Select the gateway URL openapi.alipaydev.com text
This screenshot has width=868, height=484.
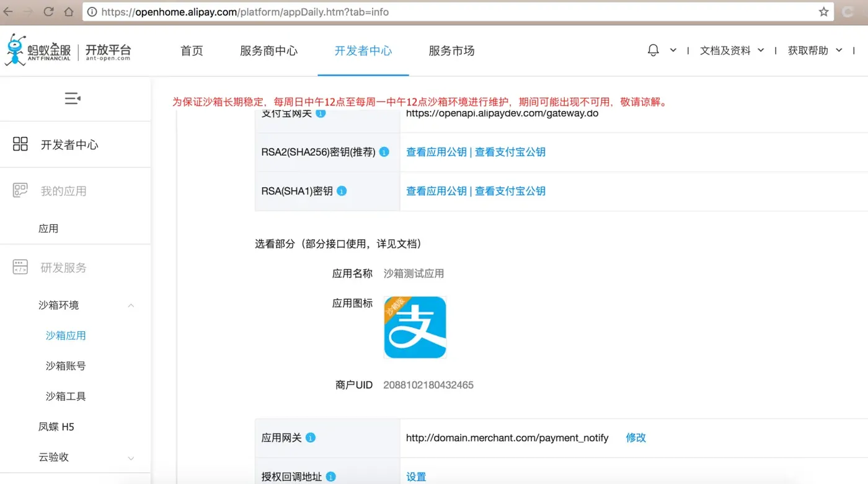[x=502, y=113]
